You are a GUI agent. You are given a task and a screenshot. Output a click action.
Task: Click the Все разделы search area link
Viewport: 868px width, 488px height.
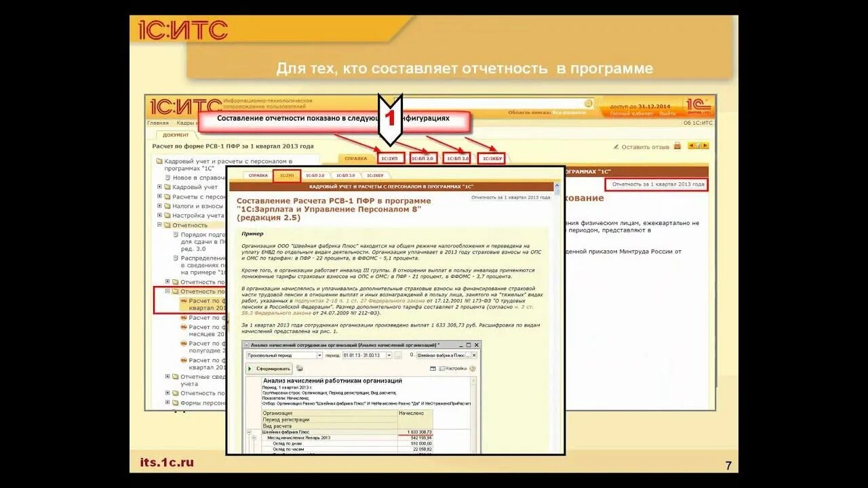coord(568,113)
